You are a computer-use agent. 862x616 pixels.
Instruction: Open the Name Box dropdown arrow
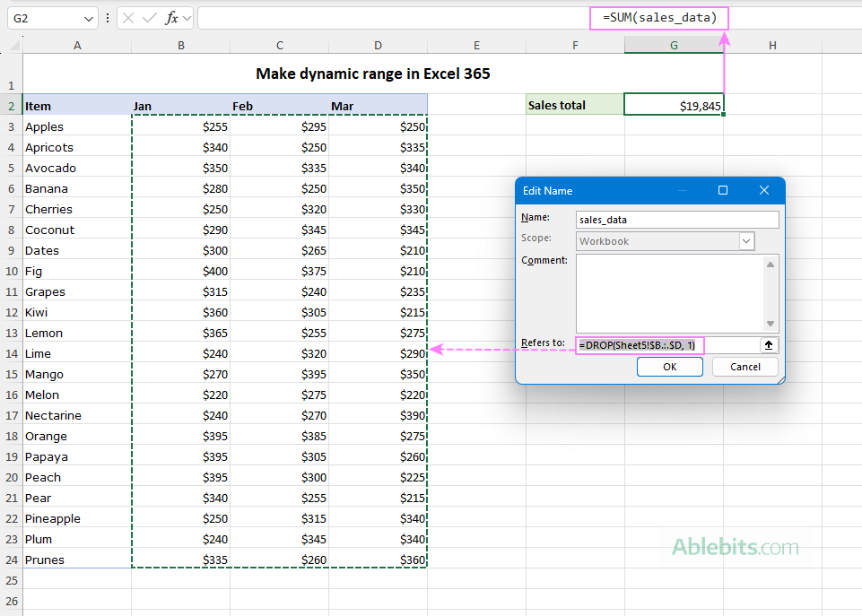coord(88,18)
